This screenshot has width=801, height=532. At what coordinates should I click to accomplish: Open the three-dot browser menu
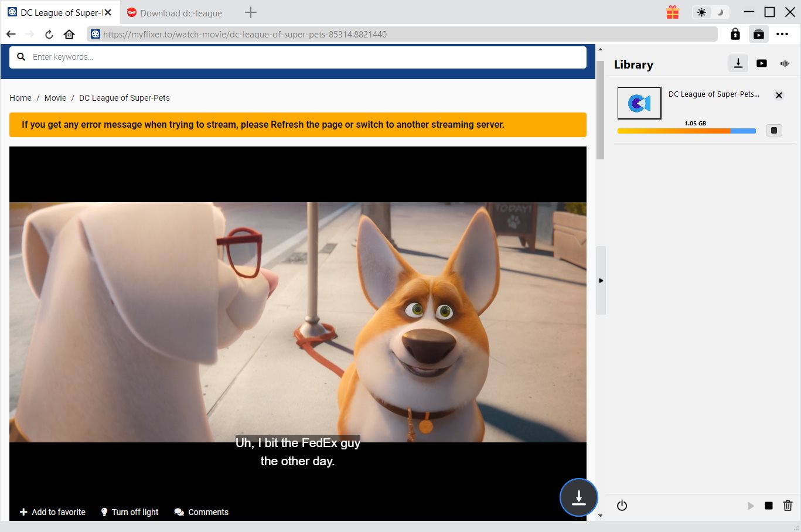click(x=783, y=34)
